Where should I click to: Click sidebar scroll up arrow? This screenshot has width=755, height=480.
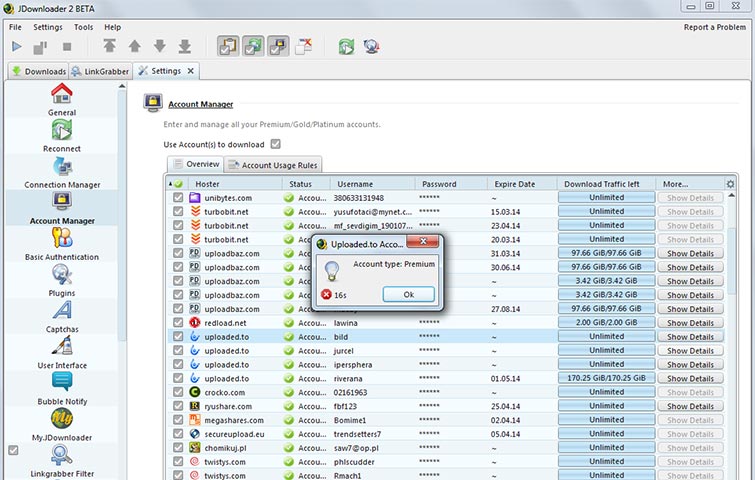pos(122,86)
